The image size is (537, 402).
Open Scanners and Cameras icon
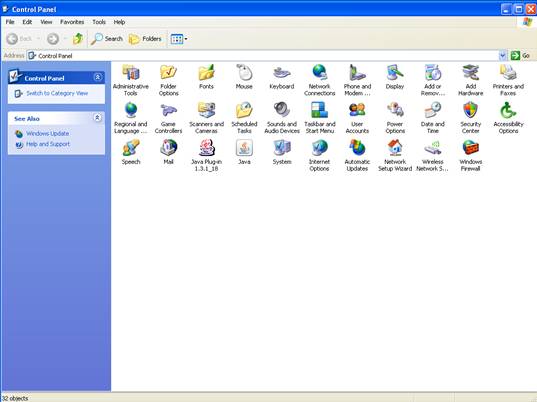coord(206,111)
